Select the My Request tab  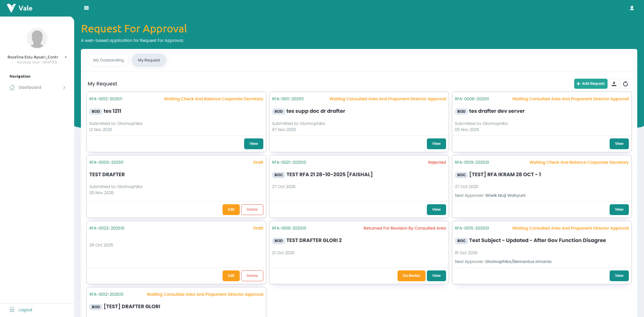tap(149, 60)
